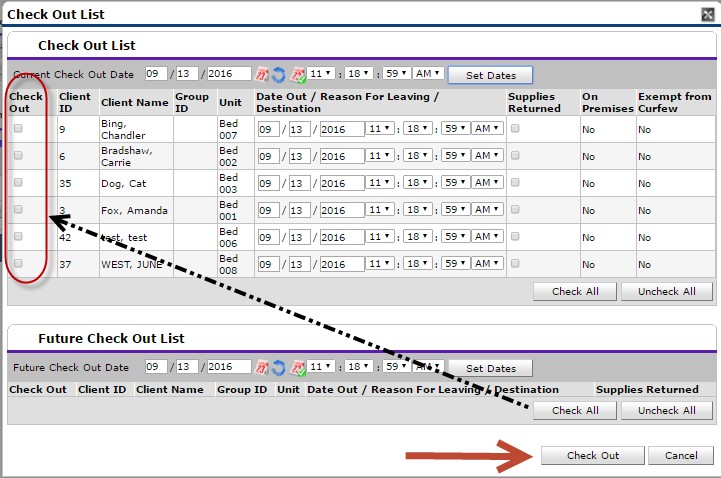
Task: Open minute dropdown in Future Check Out Date
Action: [x=359, y=366]
